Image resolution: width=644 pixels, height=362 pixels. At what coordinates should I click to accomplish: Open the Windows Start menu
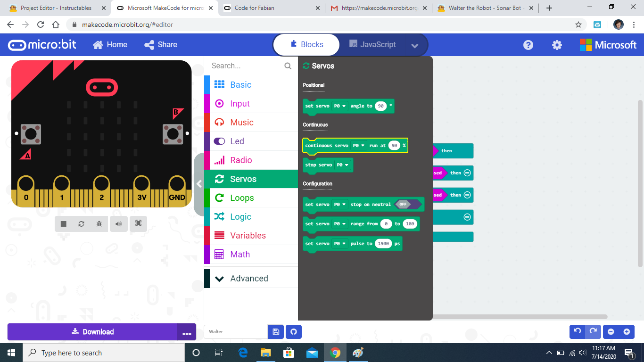[x=11, y=353]
